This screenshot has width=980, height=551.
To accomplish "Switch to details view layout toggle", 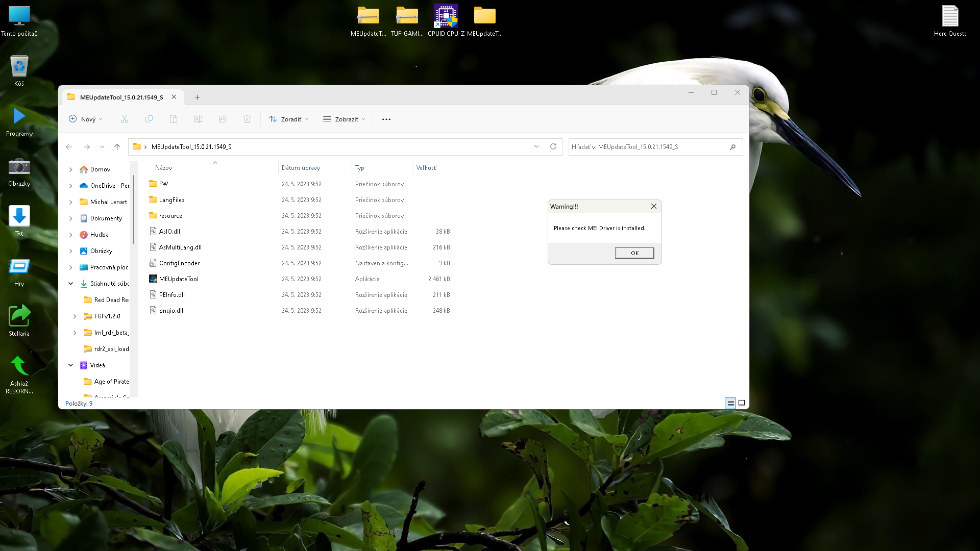I will [x=730, y=403].
